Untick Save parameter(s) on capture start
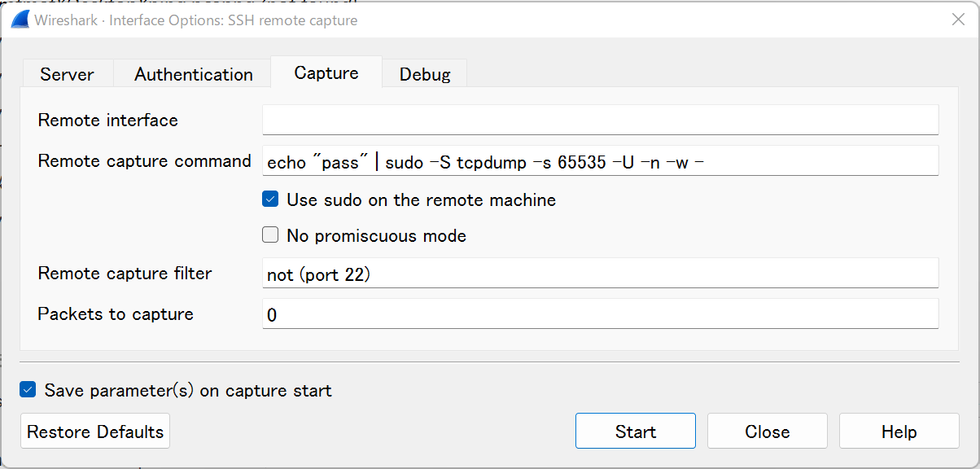 pyautogui.click(x=28, y=390)
